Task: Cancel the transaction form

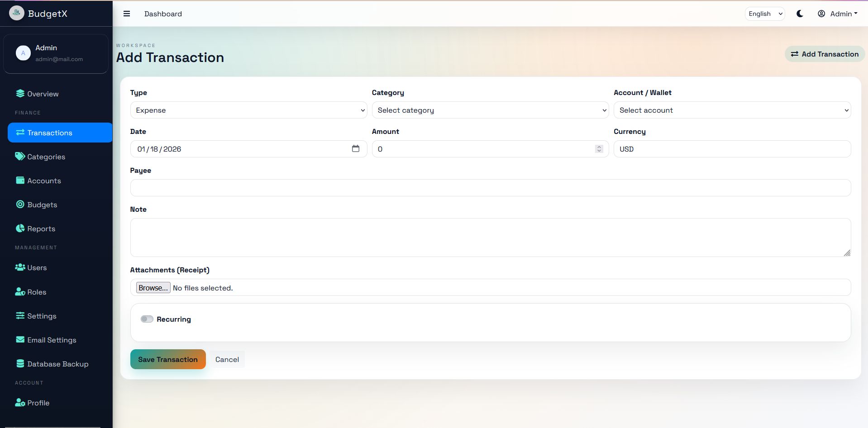Action: [227, 359]
